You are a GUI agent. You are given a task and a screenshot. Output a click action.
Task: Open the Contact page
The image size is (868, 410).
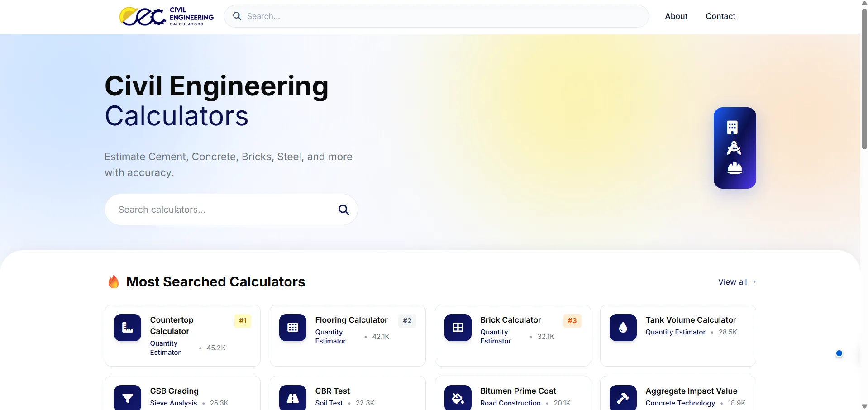[720, 16]
